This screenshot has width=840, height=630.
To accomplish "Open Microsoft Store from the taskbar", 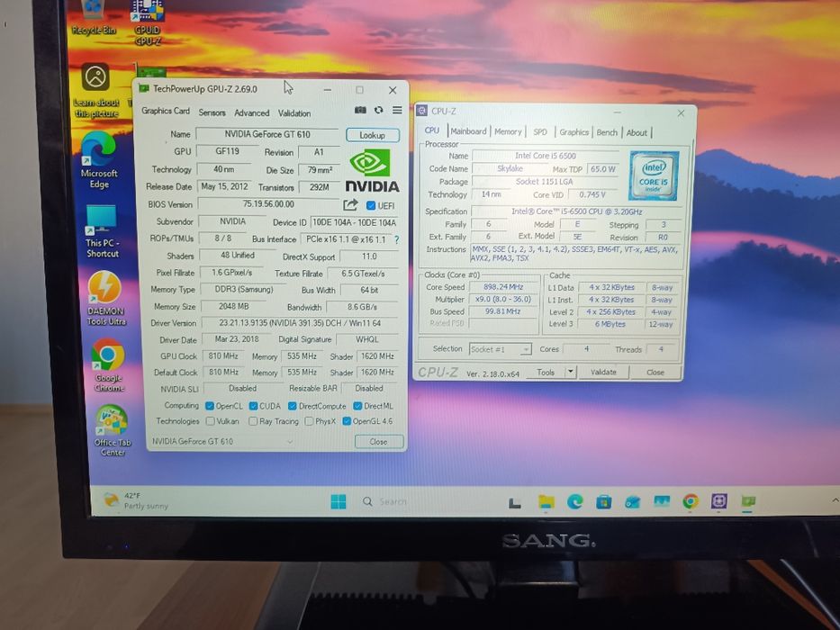I will point(604,502).
